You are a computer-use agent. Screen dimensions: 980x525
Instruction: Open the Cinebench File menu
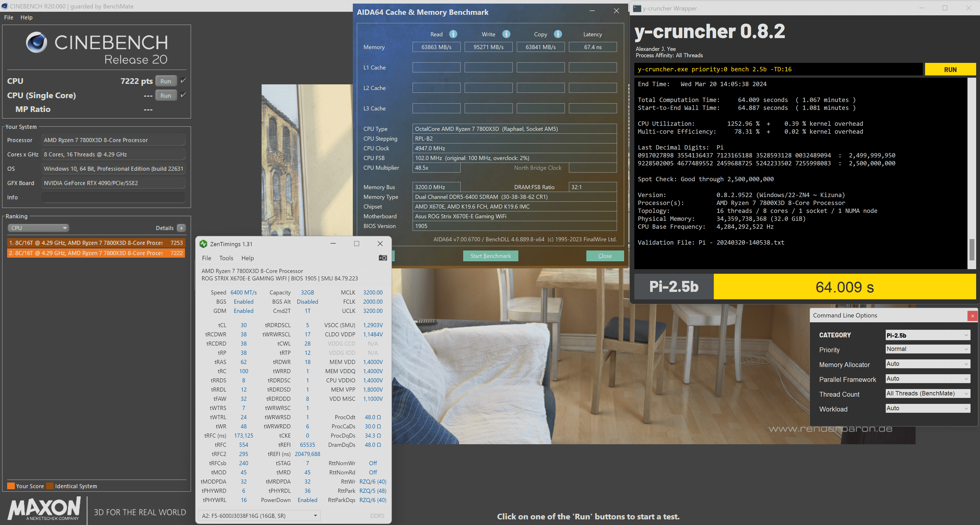coord(8,18)
